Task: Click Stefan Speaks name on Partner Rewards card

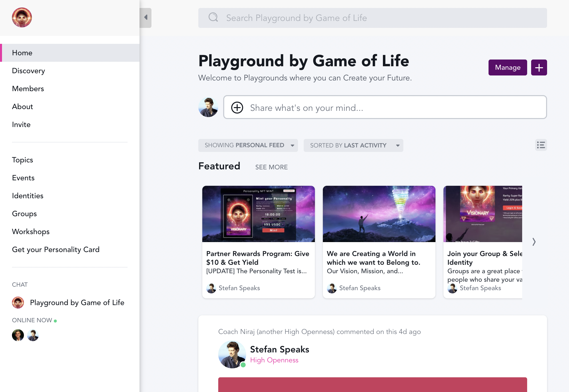Action: [239, 288]
